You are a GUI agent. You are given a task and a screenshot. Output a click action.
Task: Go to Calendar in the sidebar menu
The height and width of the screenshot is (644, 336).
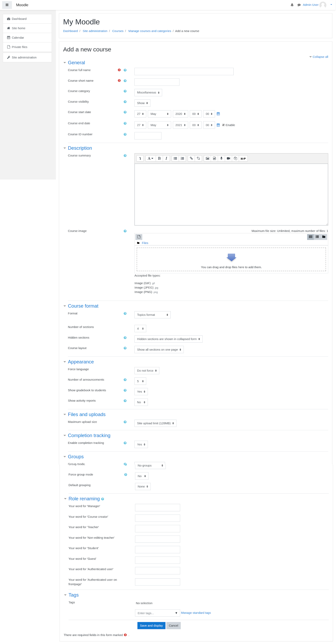(18, 38)
